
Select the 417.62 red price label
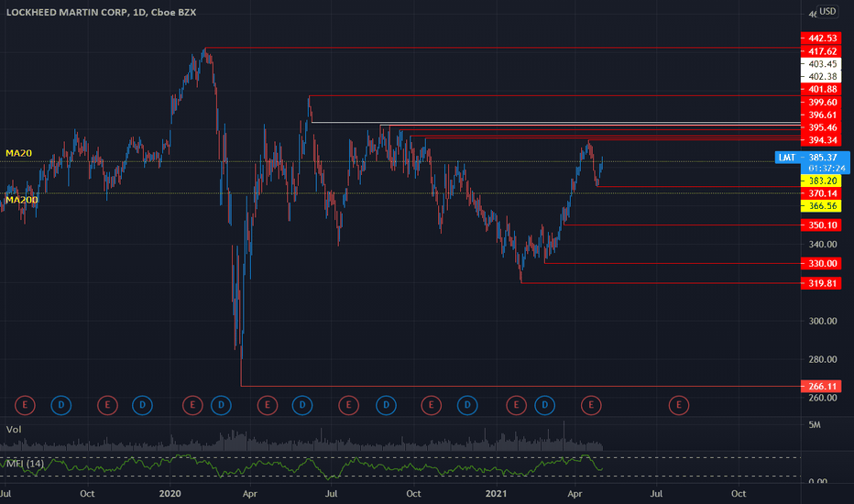821,51
